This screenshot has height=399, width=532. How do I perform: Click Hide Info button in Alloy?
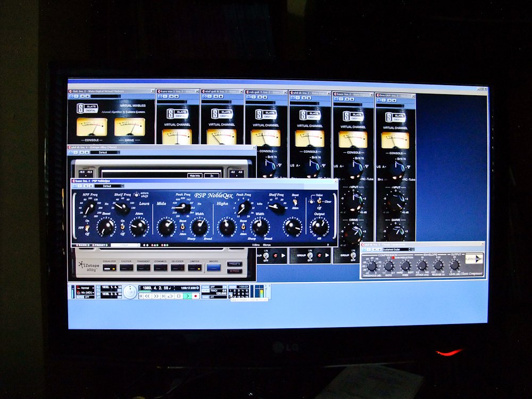click(195, 176)
